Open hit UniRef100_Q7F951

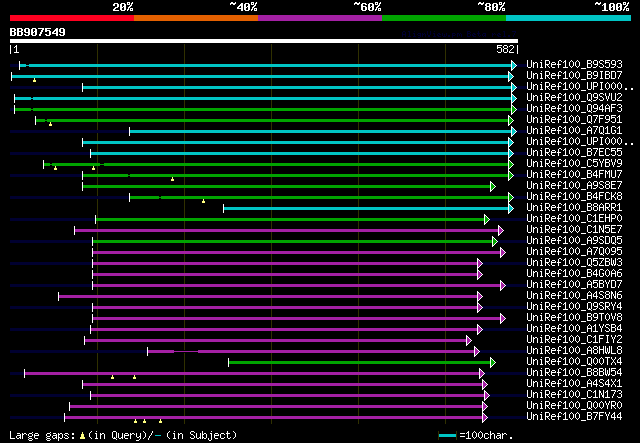pos(574,120)
